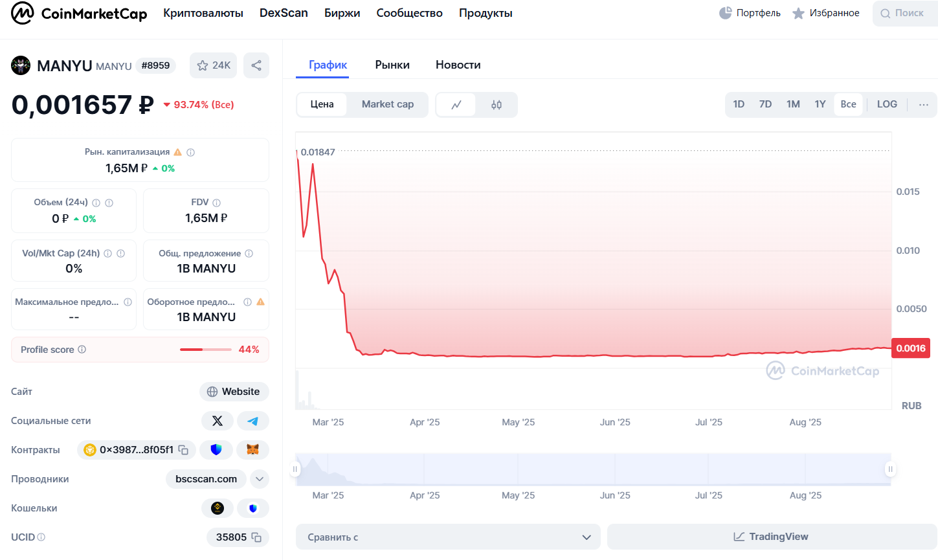Open the Биржи menu
Screen dimensions: 938x560
coord(342,13)
